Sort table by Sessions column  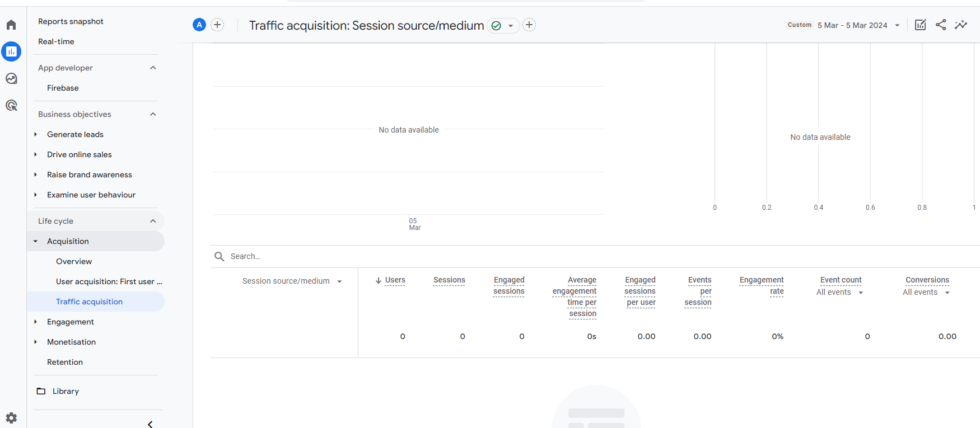pos(449,280)
